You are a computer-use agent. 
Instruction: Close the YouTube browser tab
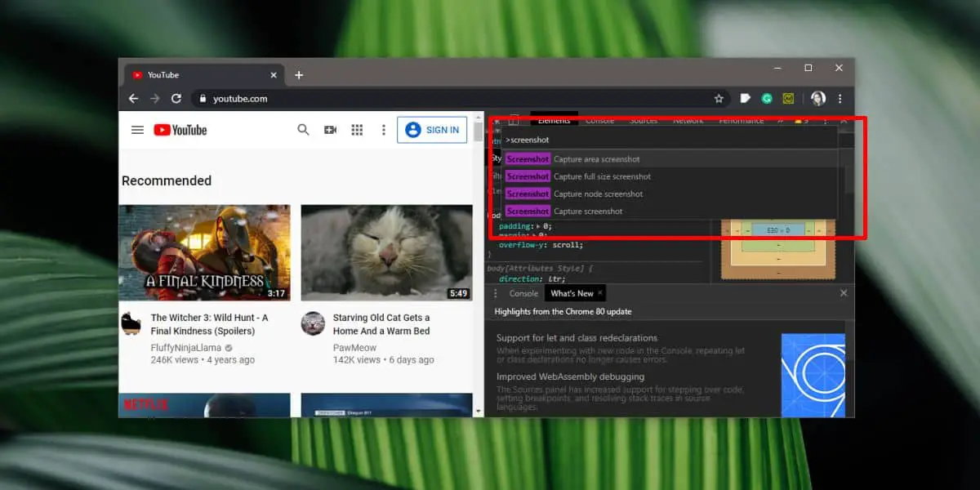[274, 75]
